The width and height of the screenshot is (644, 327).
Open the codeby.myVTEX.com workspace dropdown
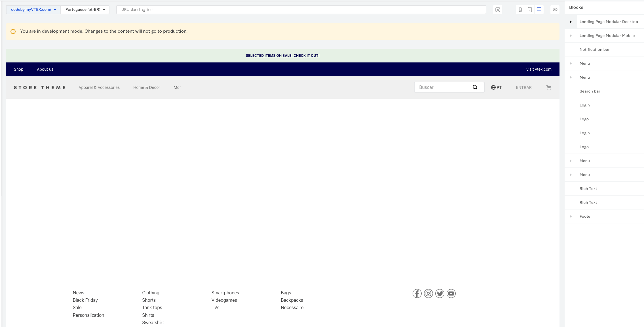pos(33,10)
